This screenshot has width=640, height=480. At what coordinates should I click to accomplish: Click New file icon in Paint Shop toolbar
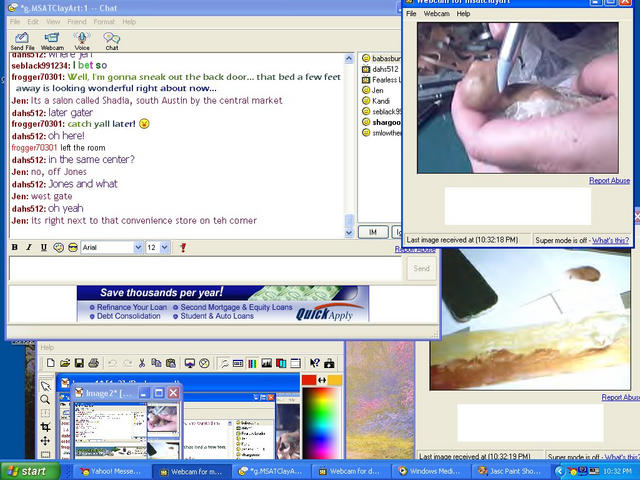51,363
